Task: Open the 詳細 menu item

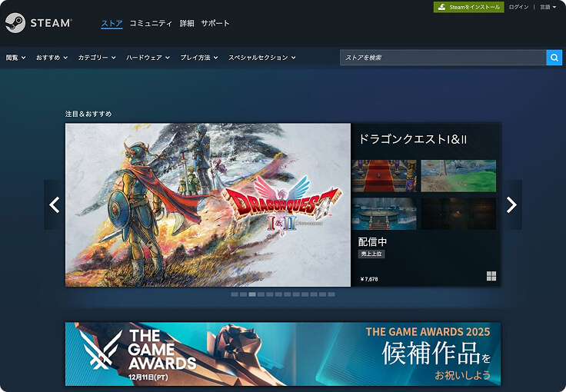Action: pos(187,23)
